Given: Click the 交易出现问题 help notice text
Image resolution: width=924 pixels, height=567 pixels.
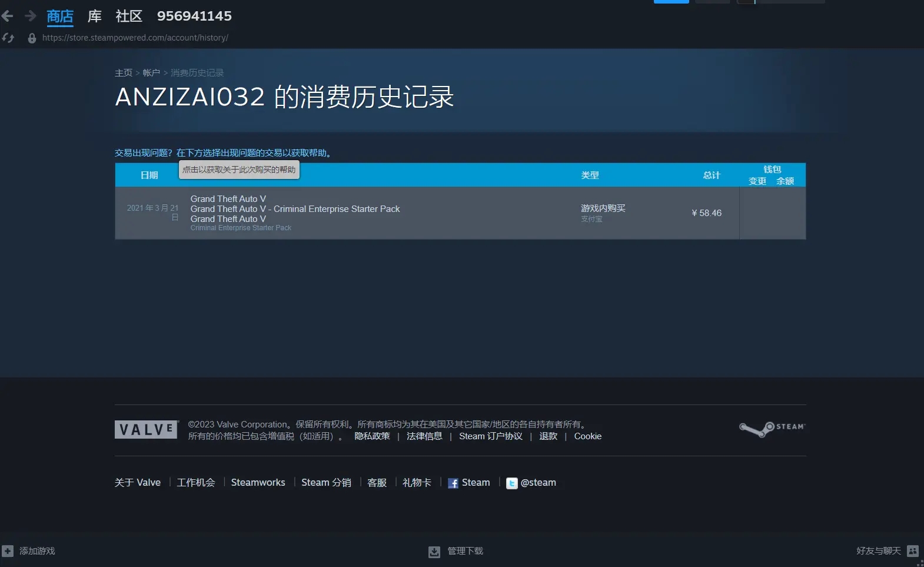Looking at the screenshot, I should 224,153.
